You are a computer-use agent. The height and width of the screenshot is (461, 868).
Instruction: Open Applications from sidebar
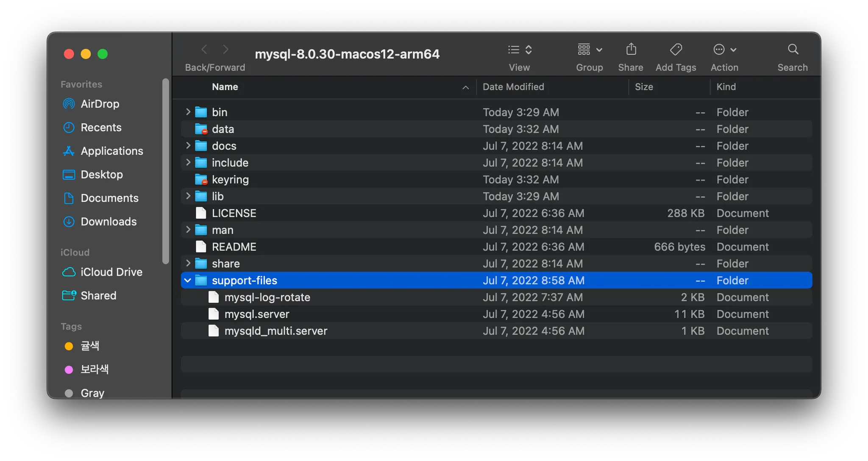pyautogui.click(x=111, y=151)
